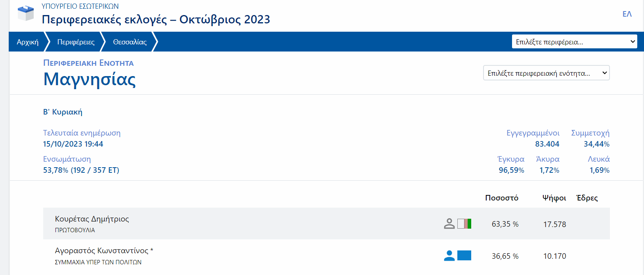Select candidate Αγοραστός Κωνσταντίνος
This screenshot has height=275, width=644.
(101, 251)
